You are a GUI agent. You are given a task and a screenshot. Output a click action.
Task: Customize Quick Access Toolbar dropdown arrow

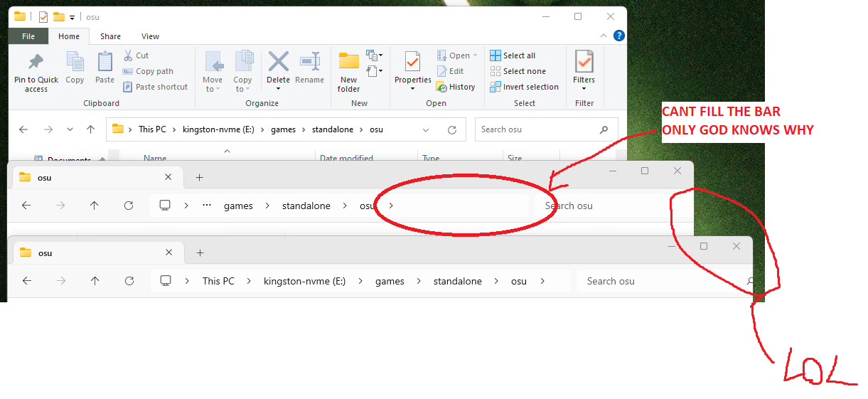[x=73, y=17]
